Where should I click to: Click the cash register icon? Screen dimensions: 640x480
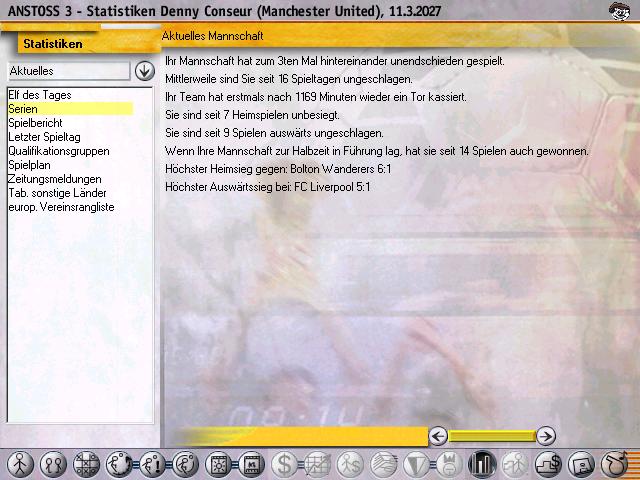(547, 464)
